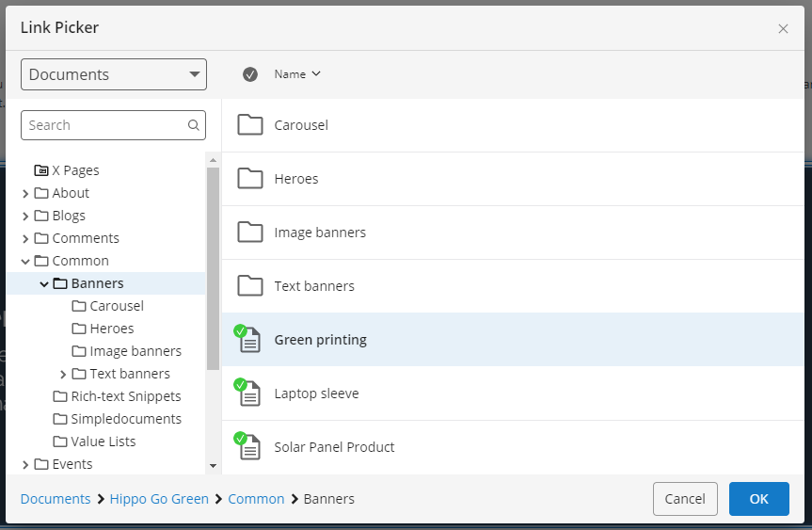Image resolution: width=812 pixels, height=530 pixels.
Task: Collapse the Common folder in tree
Action: [x=25, y=261]
